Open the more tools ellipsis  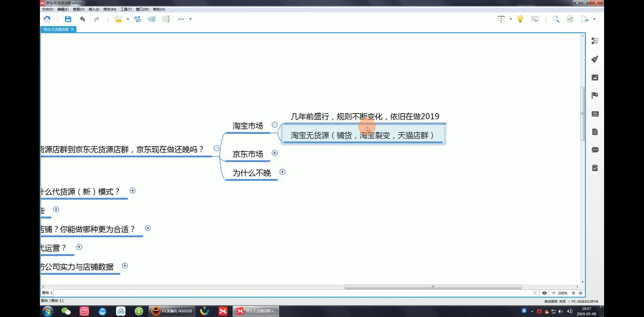pos(181,19)
